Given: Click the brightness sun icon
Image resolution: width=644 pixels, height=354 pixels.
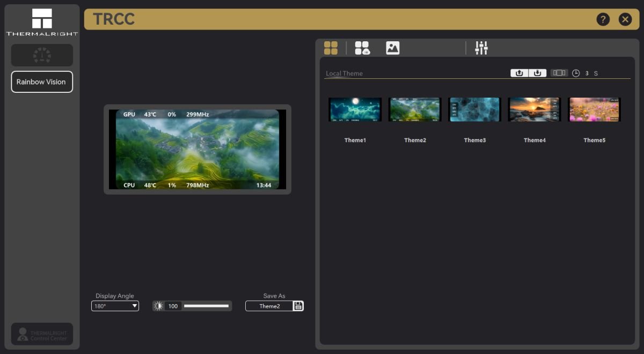Looking at the screenshot, I should (x=158, y=306).
